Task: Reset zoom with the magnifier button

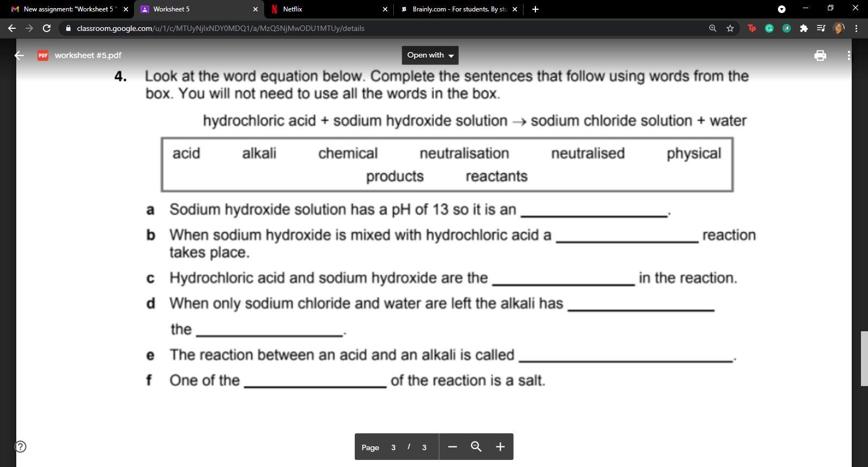Action: tap(476, 446)
